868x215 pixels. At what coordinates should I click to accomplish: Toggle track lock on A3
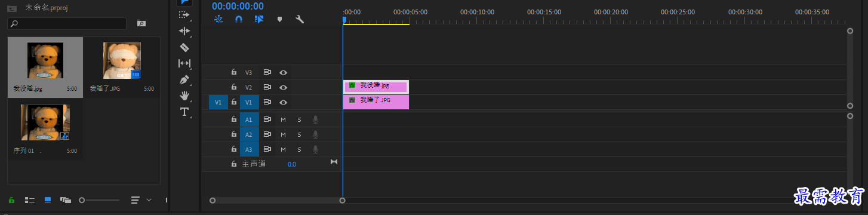(234, 149)
